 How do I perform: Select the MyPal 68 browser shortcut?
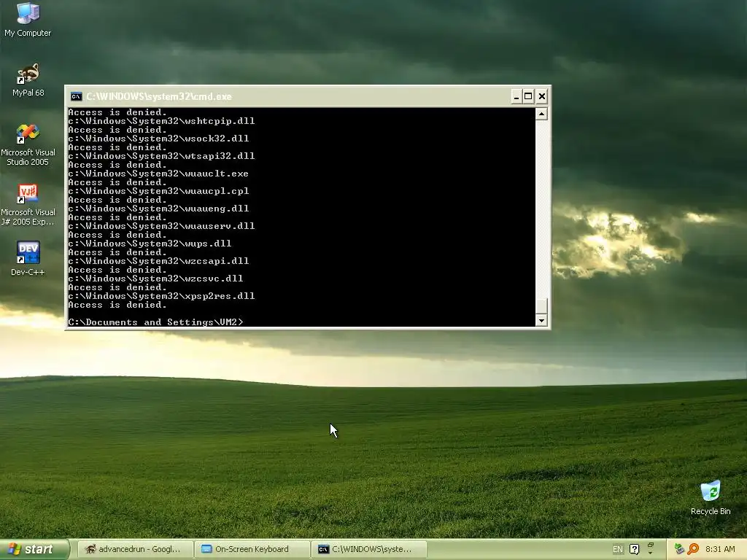tap(28, 79)
